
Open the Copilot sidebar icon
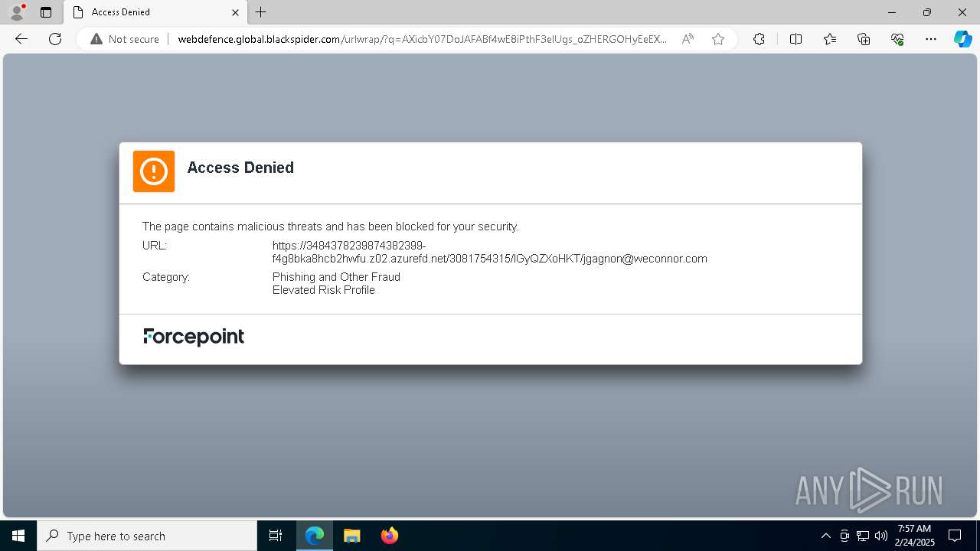point(962,39)
